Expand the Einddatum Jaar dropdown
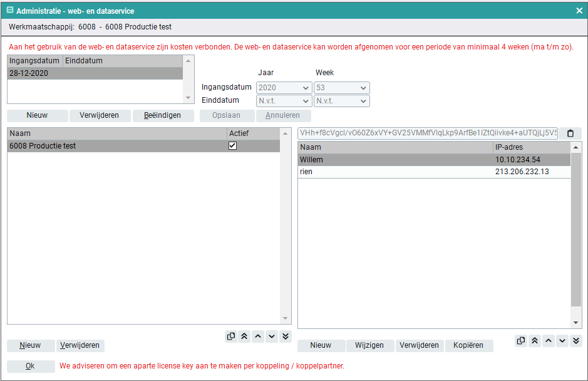 click(284, 101)
